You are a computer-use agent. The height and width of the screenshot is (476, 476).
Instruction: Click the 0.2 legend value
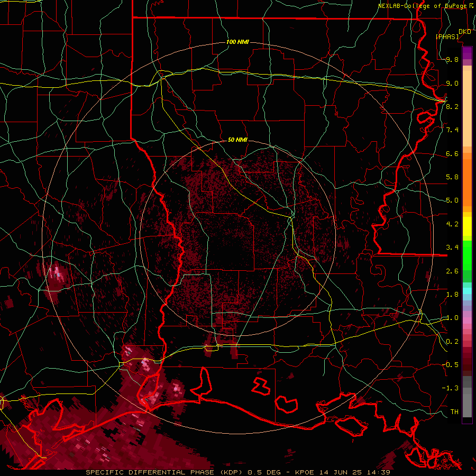click(x=452, y=342)
